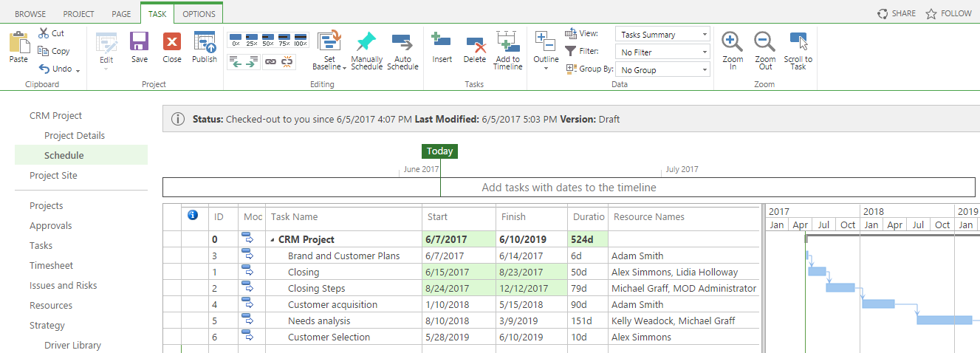The height and width of the screenshot is (353, 980).
Task: Click the Task Name column header
Action: [x=295, y=217]
